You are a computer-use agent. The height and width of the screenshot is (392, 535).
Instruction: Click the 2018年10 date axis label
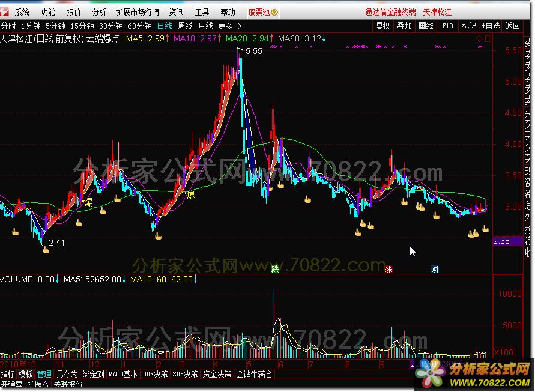pos(18,364)
